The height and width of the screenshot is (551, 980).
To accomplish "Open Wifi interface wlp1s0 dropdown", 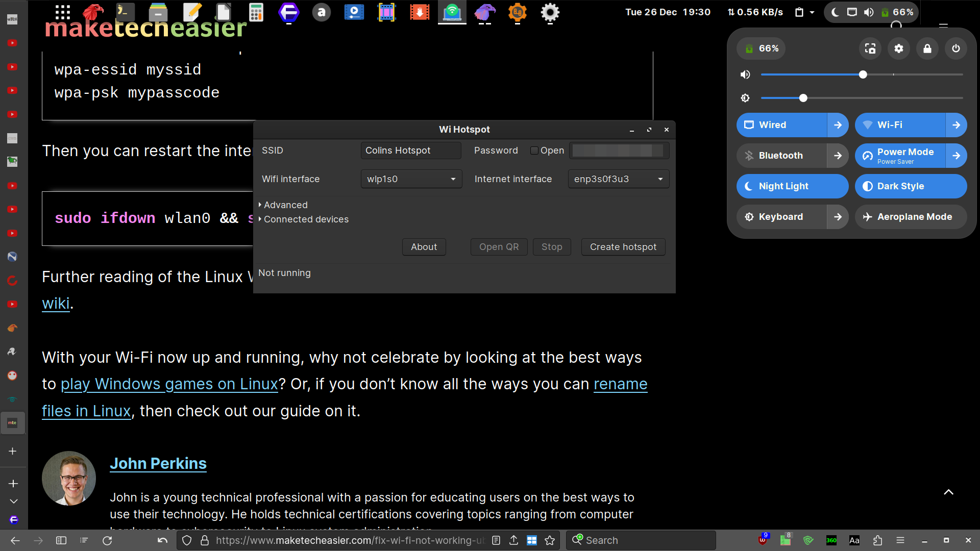I will [411, 179].
